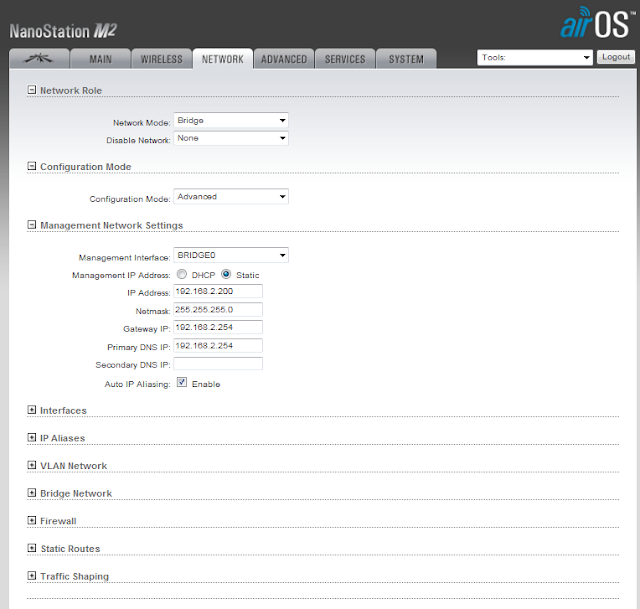Image resolution: width=640 pixels, height=609 pixels.
Task: Expand the VLAN Network section
Action: coord(31,465)
